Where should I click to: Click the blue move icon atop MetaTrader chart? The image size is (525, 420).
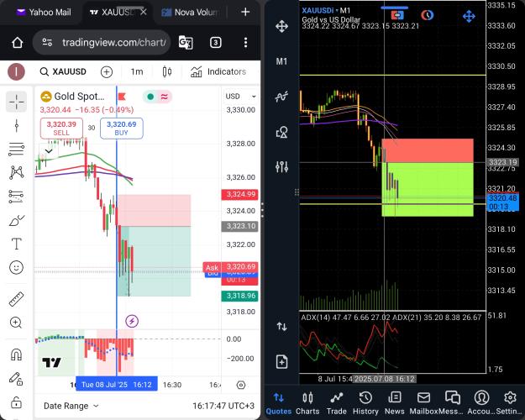point(469,16)
